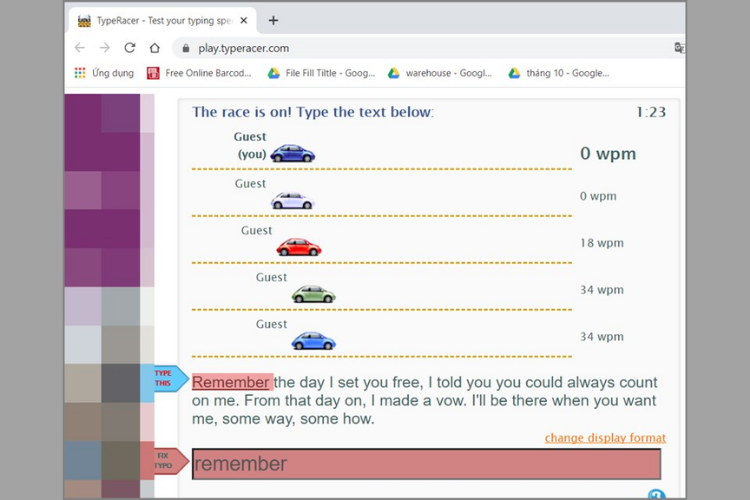Click the highlighted word Remember
The width and height of the screenshot is (750, 500).
pyautogui.click(x=231, y=382)
